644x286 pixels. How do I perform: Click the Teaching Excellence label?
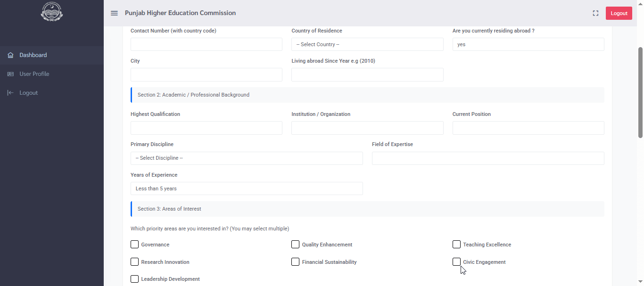[487, 245]
